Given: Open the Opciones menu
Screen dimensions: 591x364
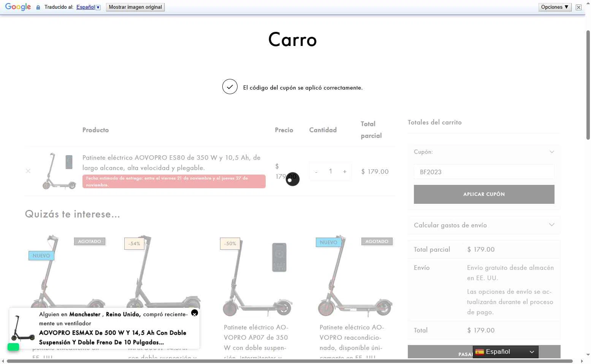Looking at the screenshot, I should click(555, 7).
